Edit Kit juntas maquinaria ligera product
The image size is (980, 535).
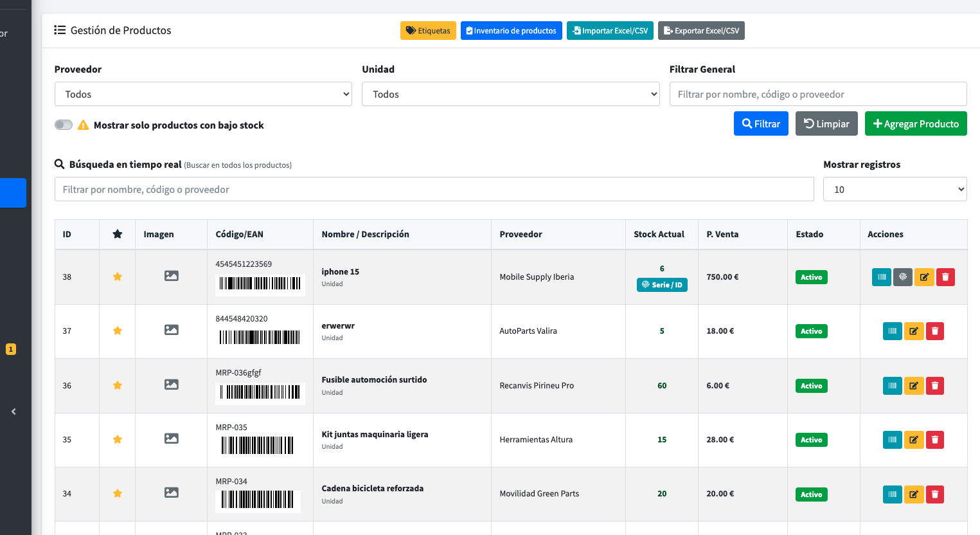[x=914, y=440]
